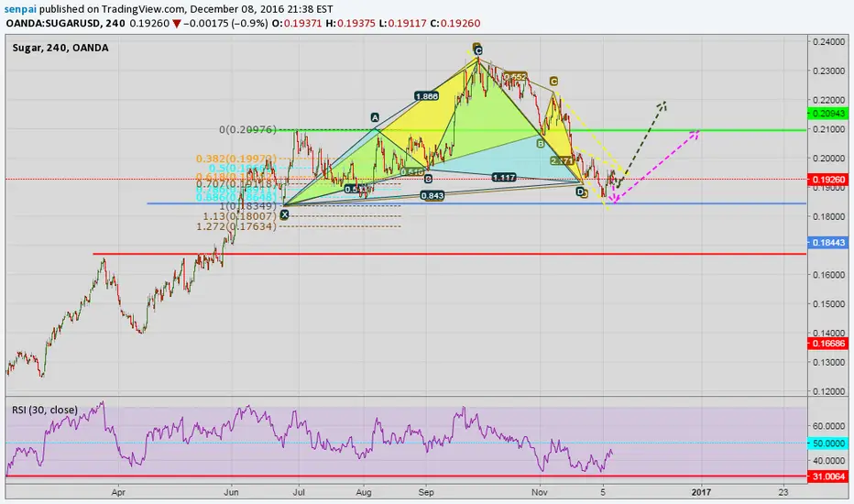Click the Apr label on time axis

[x=118, y=492]
